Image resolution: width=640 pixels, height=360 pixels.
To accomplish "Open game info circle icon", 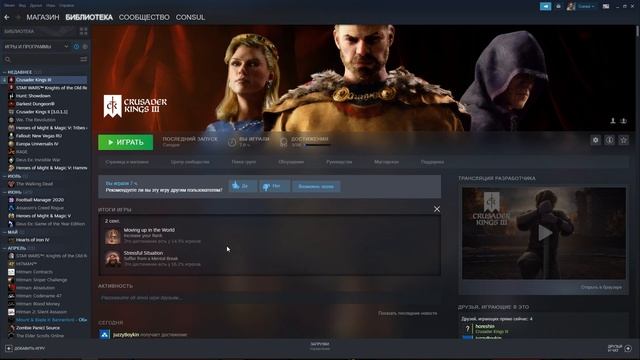I will pos(609,140).
